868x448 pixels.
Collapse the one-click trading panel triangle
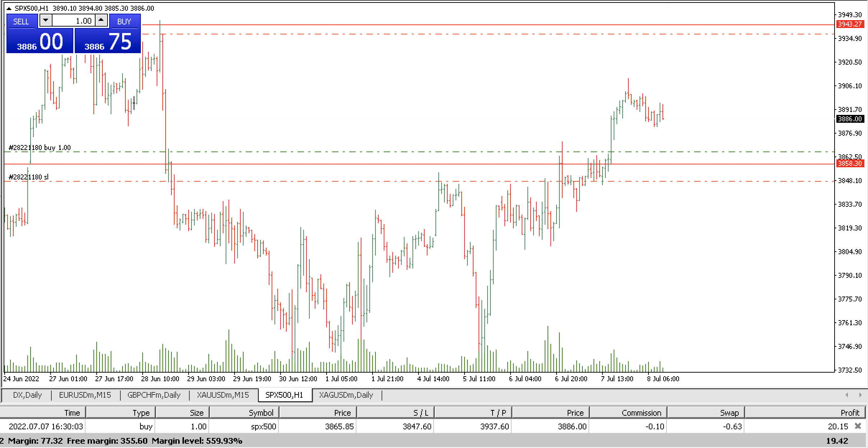(x=9, y=8)
